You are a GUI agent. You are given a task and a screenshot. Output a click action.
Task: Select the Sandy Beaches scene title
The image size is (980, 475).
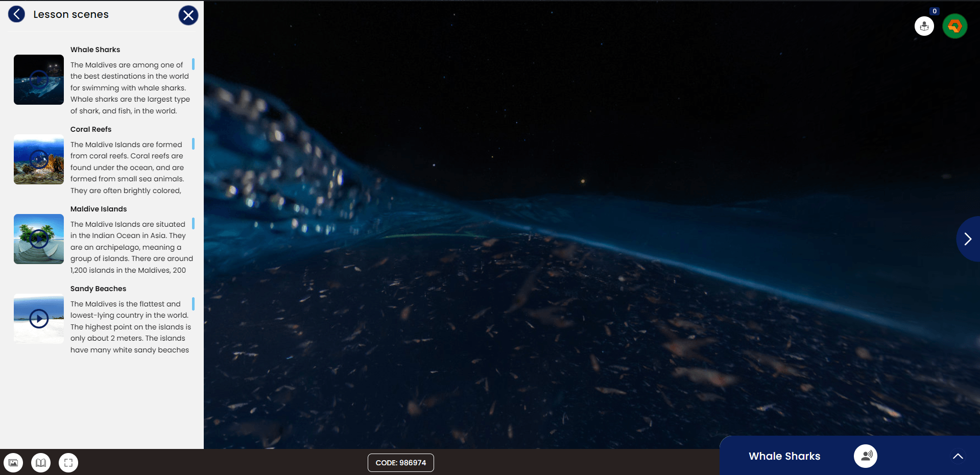98,289
